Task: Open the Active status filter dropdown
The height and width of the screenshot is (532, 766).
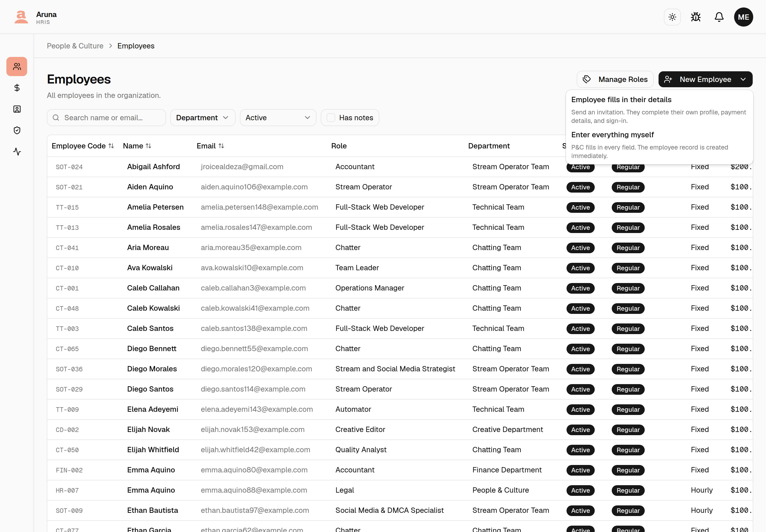Action: [278, 118]
